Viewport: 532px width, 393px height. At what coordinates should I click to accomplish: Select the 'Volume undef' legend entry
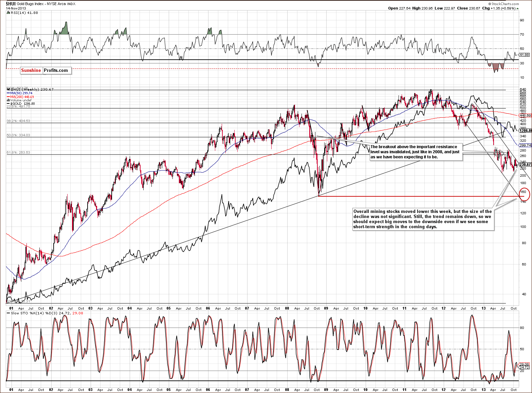(x=19, y=100)
